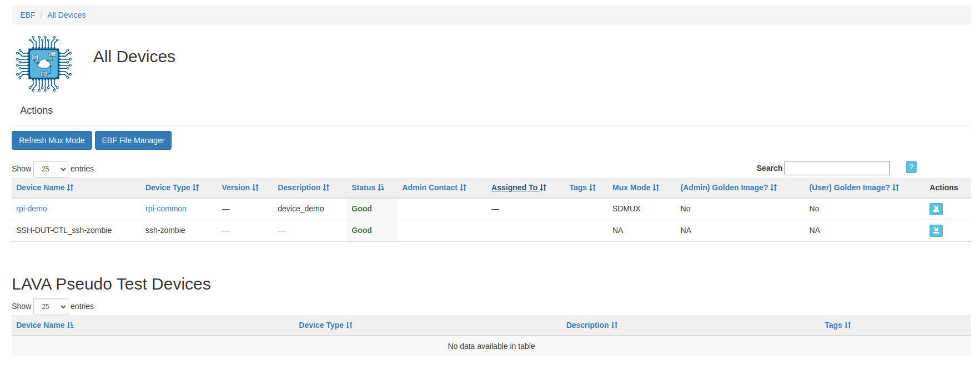Sort LAVA table by Tags
The image size is (980, 365).
(838, 325)
